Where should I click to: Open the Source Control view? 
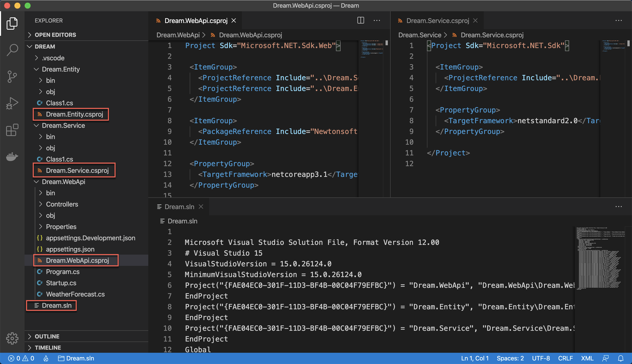tap(12, 76)
